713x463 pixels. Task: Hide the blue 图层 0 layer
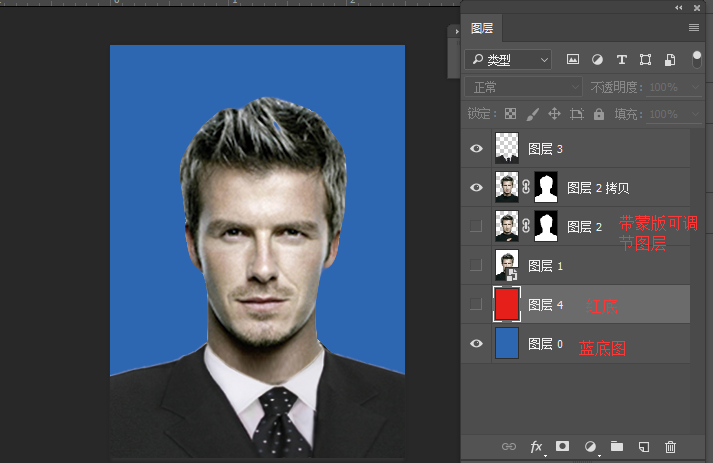[476, 344]
